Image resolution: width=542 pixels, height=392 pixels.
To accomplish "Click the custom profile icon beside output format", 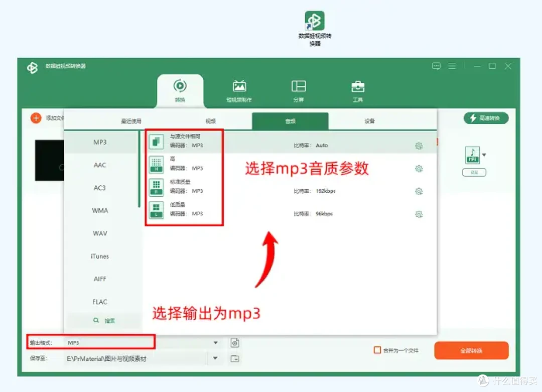I will [x=235, y=343].
